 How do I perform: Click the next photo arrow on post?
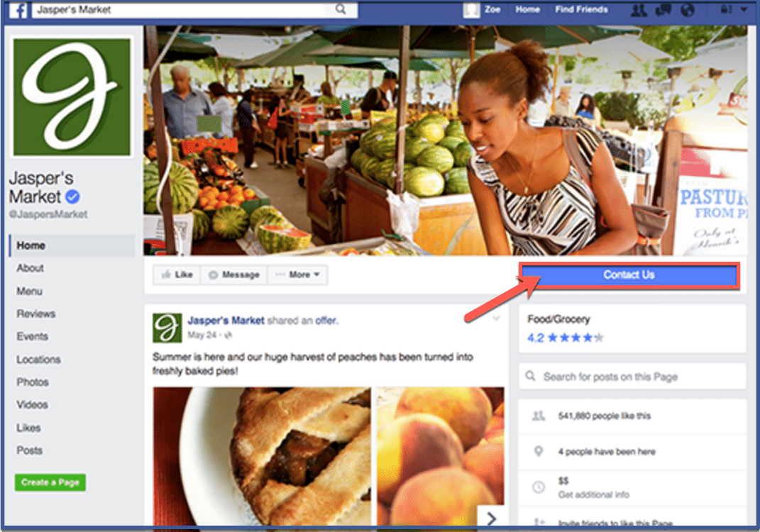pyautogui.click(x=491, y=519)
